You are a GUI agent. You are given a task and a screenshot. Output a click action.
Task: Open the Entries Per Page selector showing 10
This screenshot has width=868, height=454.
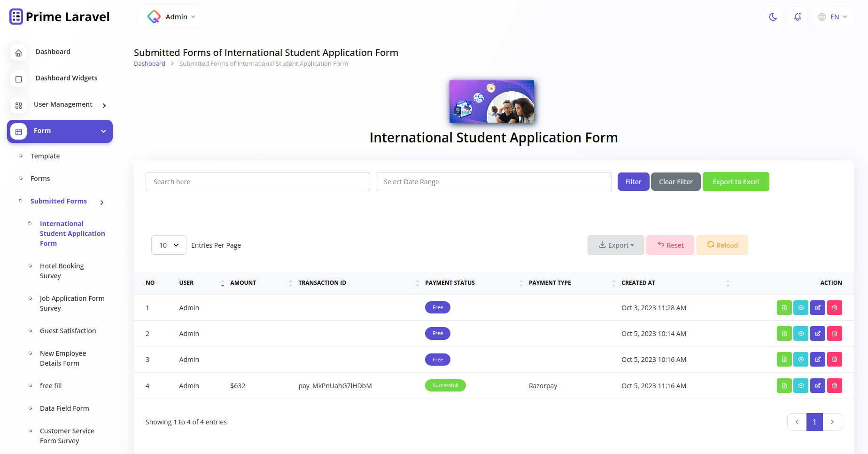tap(168, 245)
